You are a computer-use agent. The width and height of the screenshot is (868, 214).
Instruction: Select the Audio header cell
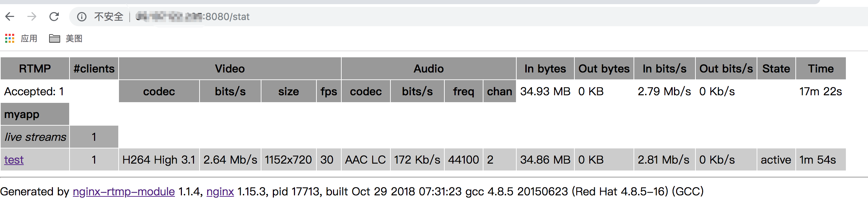[x=428, y=69]
